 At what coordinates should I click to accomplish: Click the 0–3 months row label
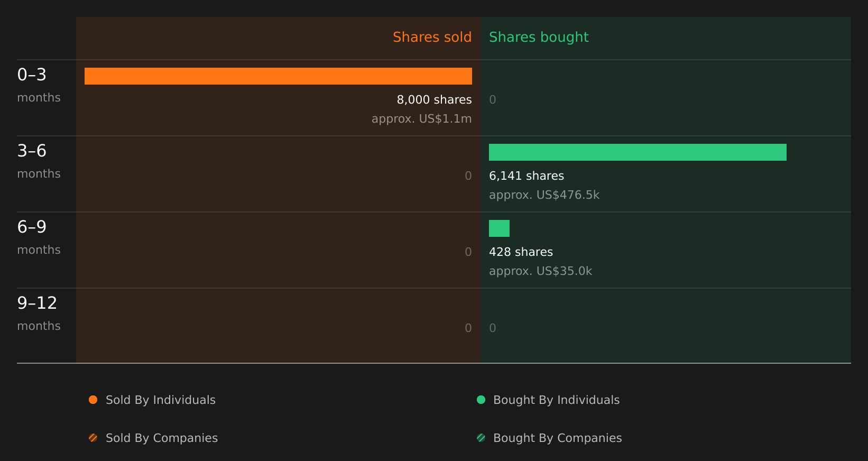(39, 85)
